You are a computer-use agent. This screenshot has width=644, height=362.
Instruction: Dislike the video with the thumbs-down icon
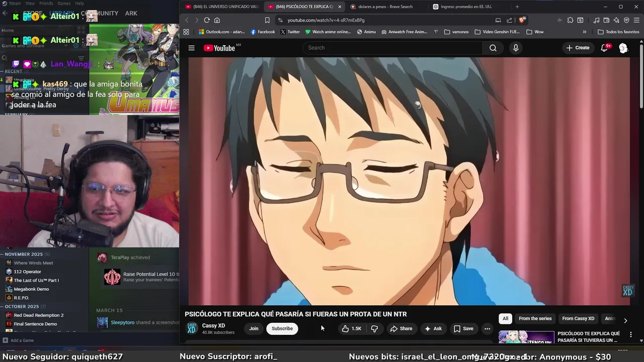374,328
